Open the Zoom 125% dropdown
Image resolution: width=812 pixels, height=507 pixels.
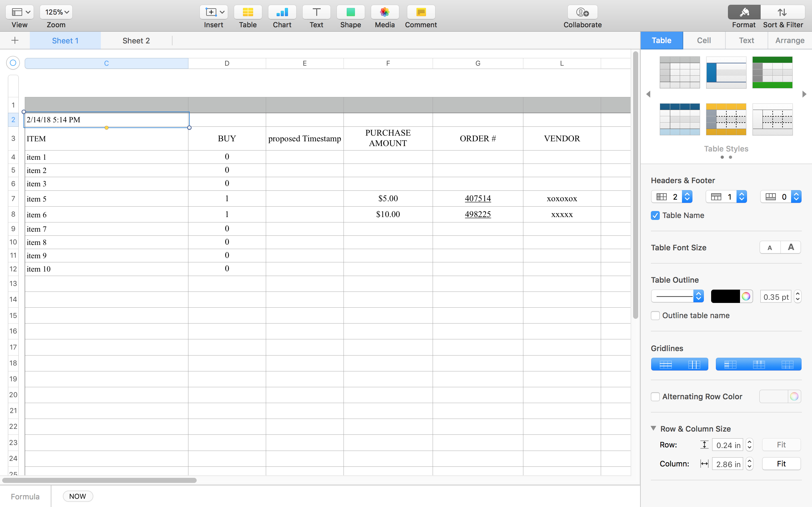(56, 12)
